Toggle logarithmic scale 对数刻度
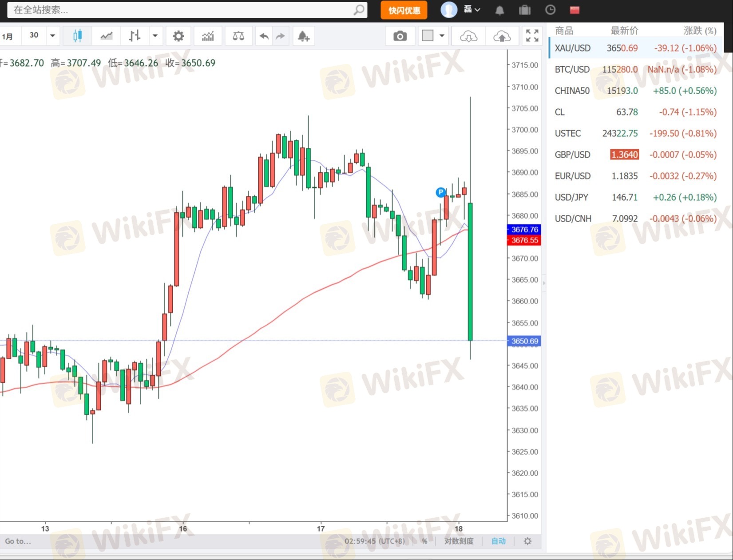Image resolution: width=733 pixels, height=560 pixels. pyautogui.click(x=459, y=541)
